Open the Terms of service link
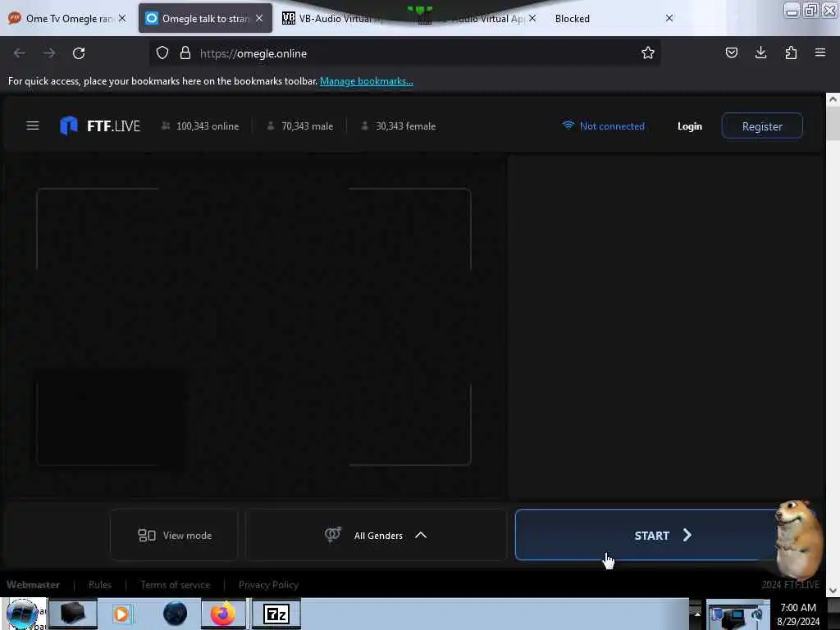 pos(176,585)
